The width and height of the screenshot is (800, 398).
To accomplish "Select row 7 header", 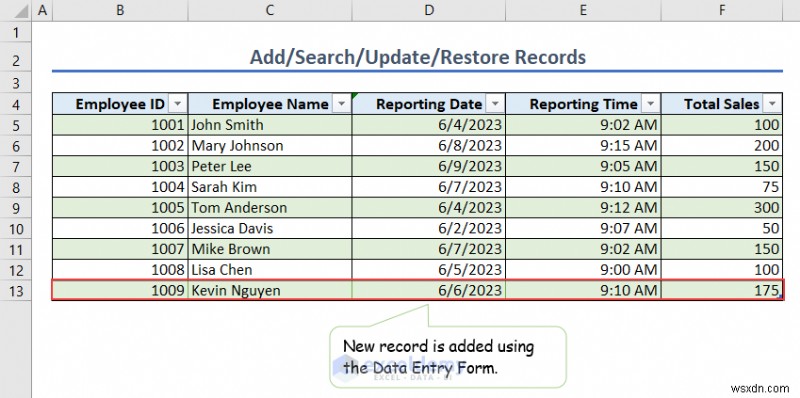I will pyautogui.click(x=15, y=166).
